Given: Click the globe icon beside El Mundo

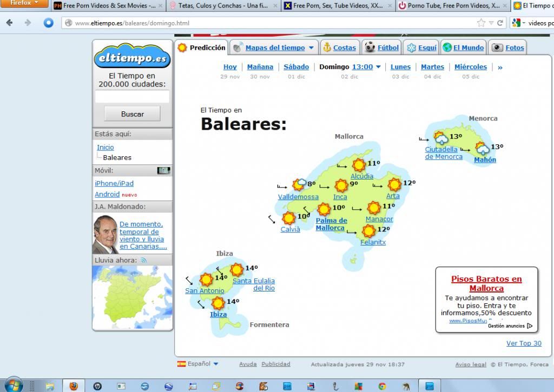Looking at the screenshot, I should tap(447, 48).
